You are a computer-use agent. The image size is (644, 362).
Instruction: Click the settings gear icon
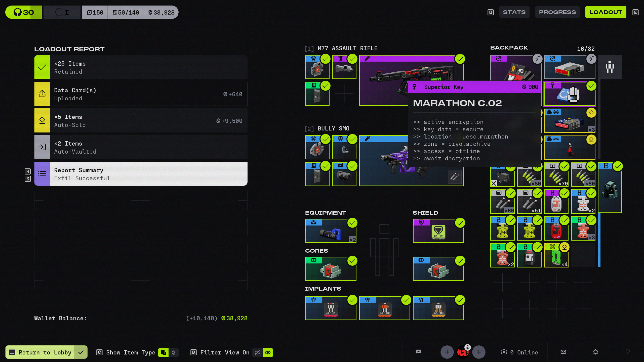click(x=595, y=352)
